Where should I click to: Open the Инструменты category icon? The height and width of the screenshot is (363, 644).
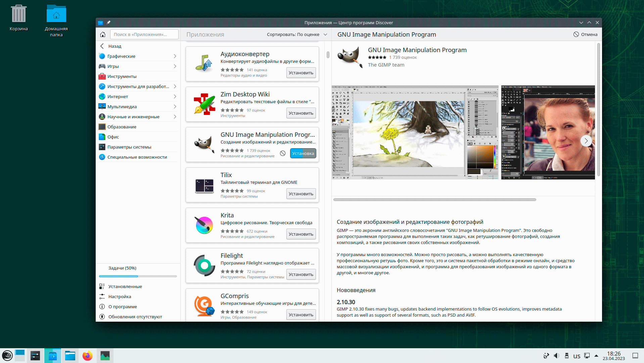(102, 76)
